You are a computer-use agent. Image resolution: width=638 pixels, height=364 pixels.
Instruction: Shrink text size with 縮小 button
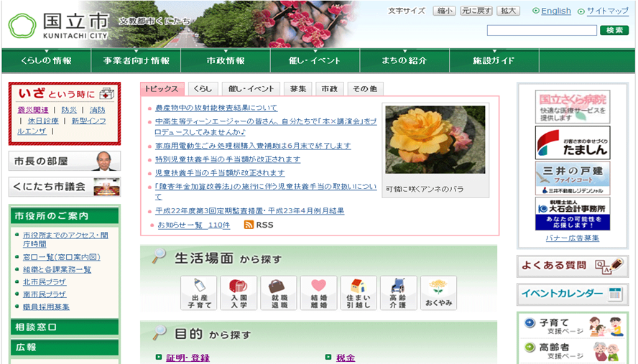(x=443, y=11)
